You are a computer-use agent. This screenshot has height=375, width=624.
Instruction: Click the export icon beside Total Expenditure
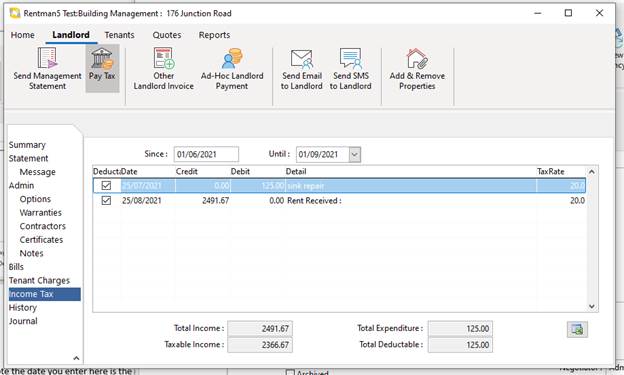click(x=577, y=329)
